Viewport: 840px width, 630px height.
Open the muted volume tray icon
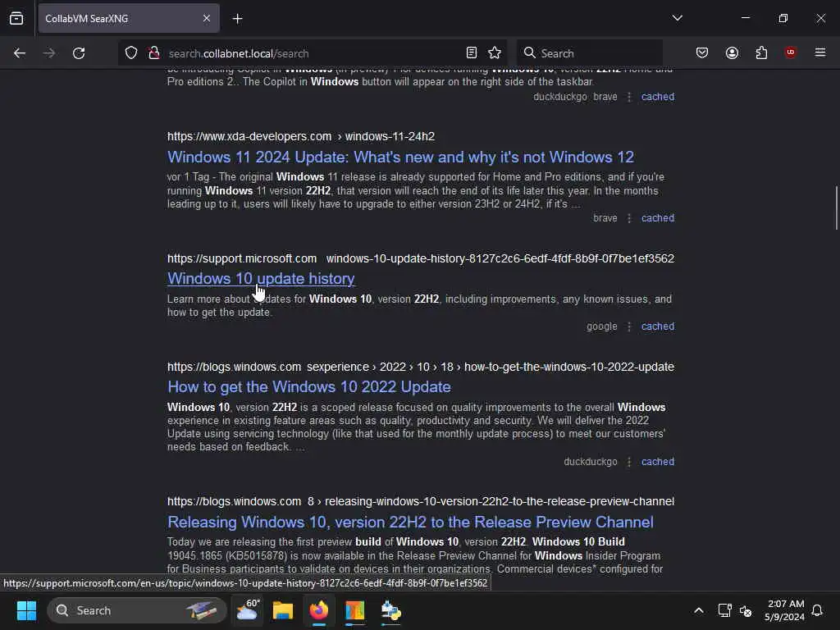[745, 610]
